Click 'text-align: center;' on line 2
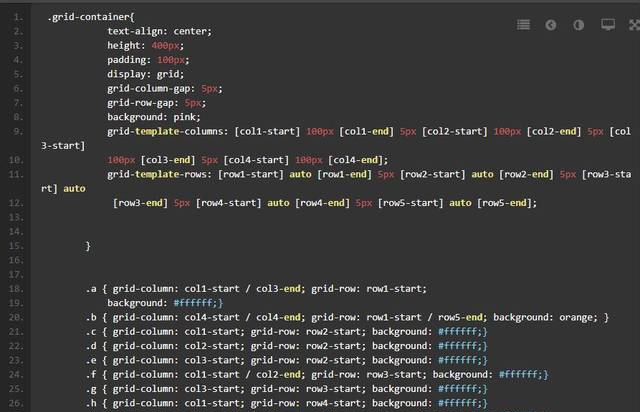Image resolution: width=640 pixels, height=412 pixels. click(160, 31)
